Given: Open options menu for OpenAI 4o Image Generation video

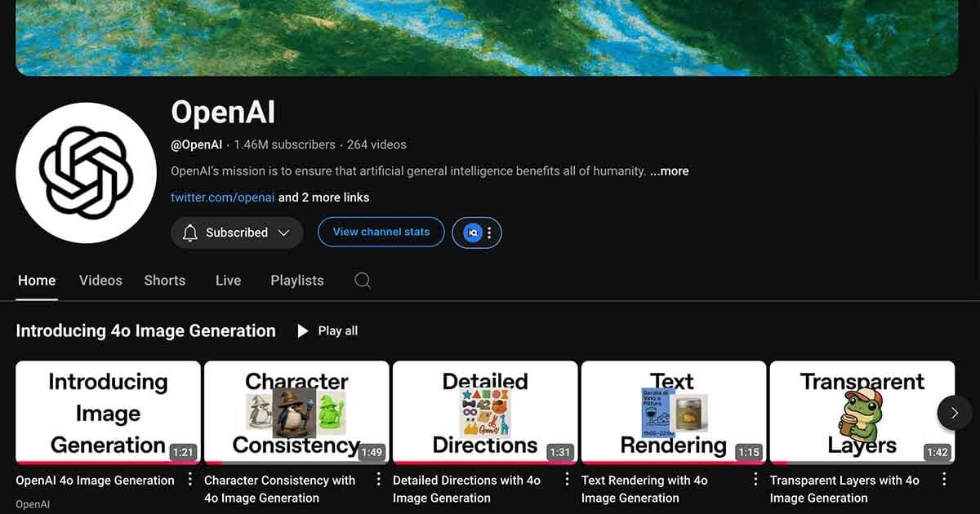Looking at the screenshot, I should point(190,479).
